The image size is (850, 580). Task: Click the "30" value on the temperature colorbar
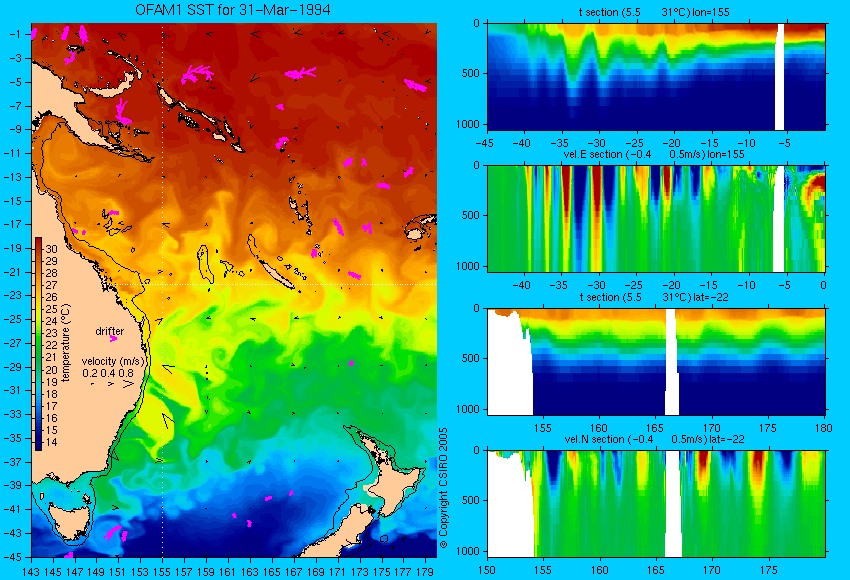pos(51,249)
